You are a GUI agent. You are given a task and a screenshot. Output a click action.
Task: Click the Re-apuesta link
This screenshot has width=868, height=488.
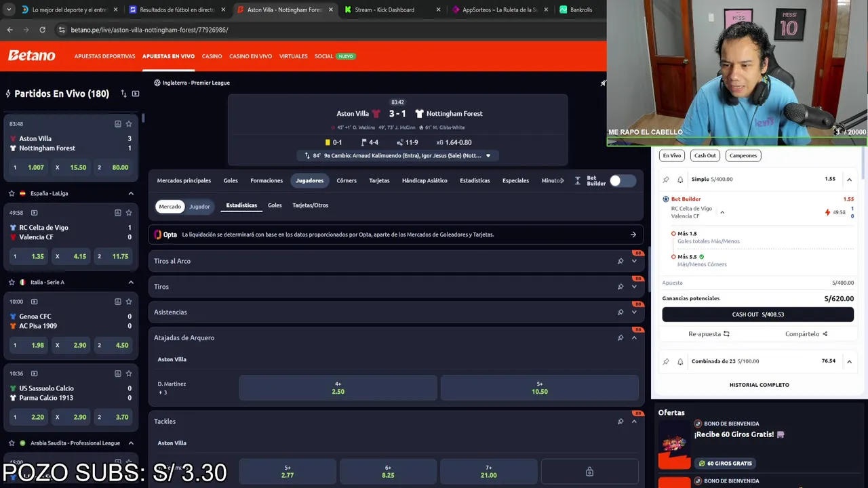709,334
